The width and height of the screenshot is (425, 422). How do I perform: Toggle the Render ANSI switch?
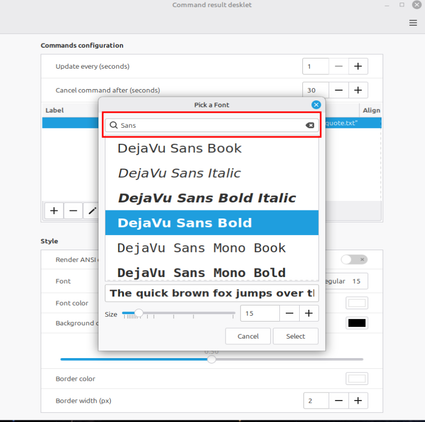354,259
